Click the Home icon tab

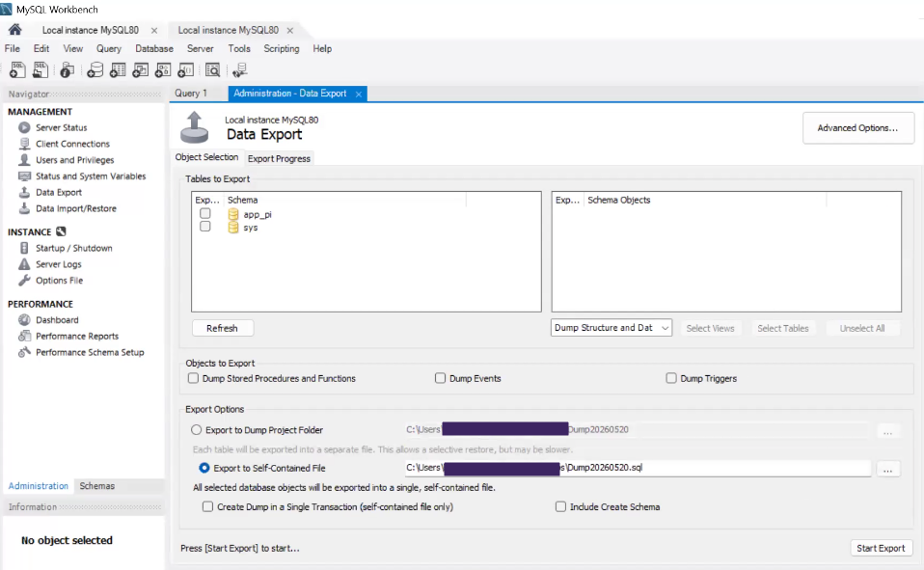pyautogui.click(x=14, y=30)
